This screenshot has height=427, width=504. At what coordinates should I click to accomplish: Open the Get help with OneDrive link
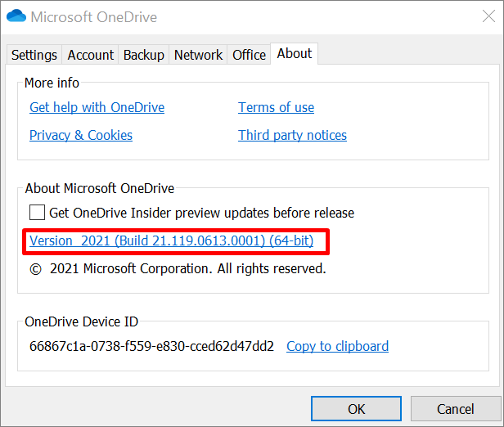[97, 107]
